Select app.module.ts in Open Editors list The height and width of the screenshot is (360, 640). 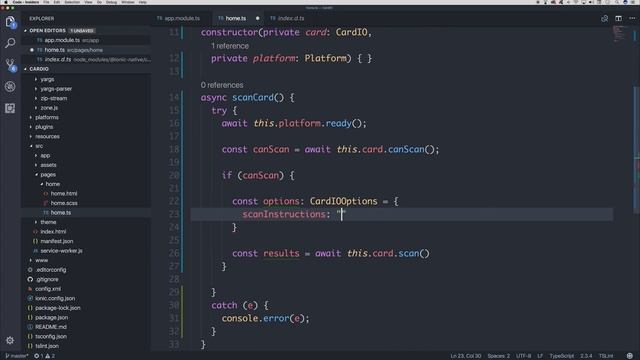click(x=62, y=40)
